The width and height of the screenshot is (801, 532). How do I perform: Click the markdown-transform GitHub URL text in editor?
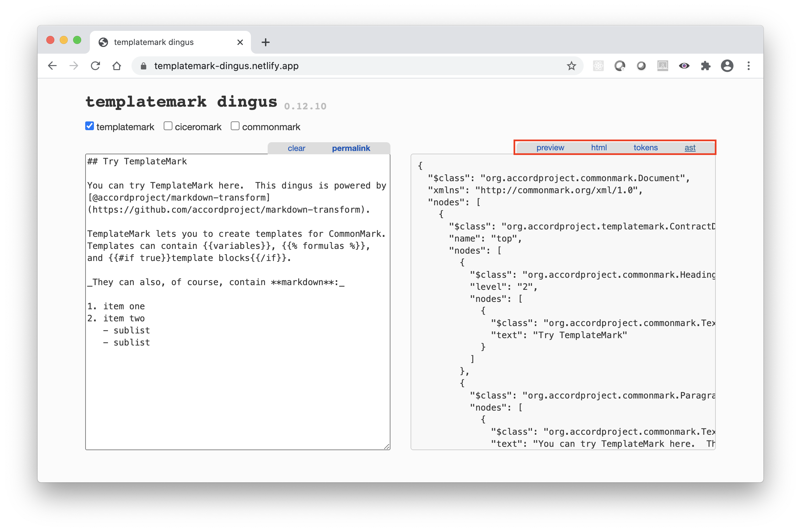(228, 210)
